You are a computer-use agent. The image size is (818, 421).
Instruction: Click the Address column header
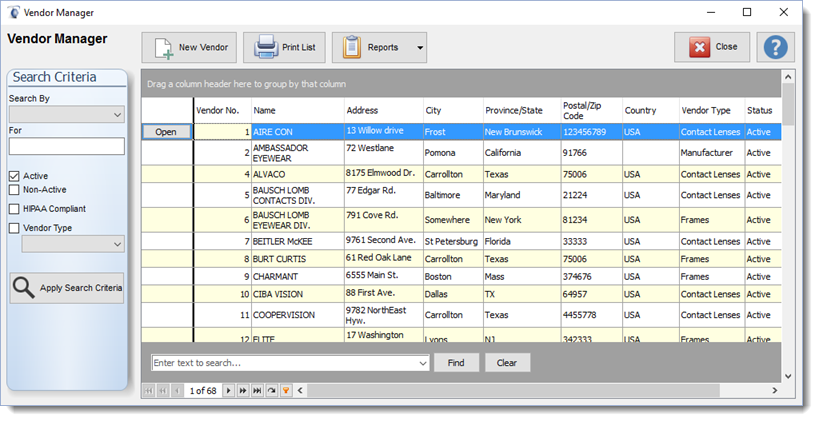click(x=384, y=111)
